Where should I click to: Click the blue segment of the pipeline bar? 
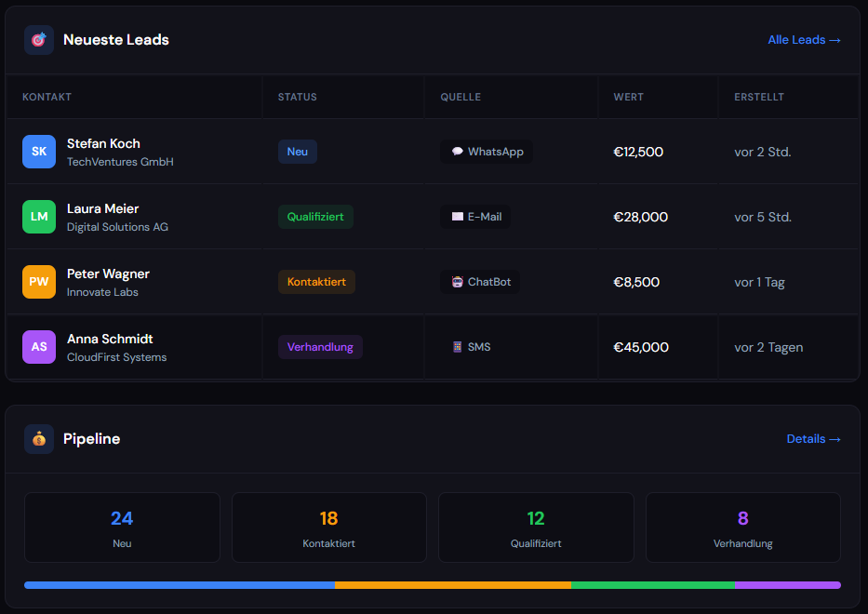tap(179, 585)
